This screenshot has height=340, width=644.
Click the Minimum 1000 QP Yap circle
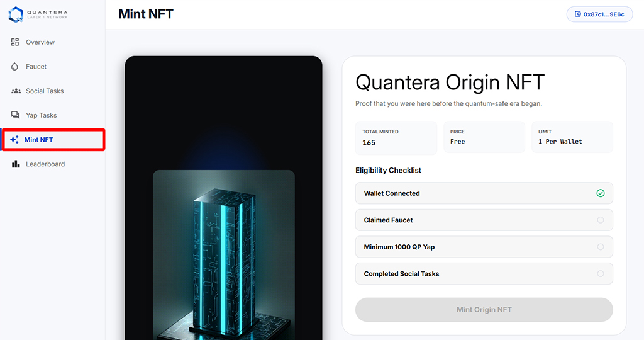click(x=601, y=247)
